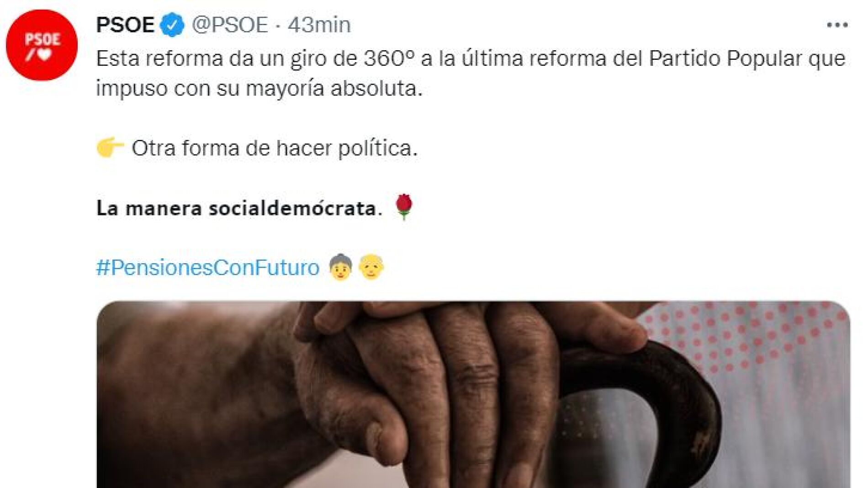Click the PSOE display name
Image resolution: width=868 pixels, height=488 pixels.
click(x=125, y=25)
